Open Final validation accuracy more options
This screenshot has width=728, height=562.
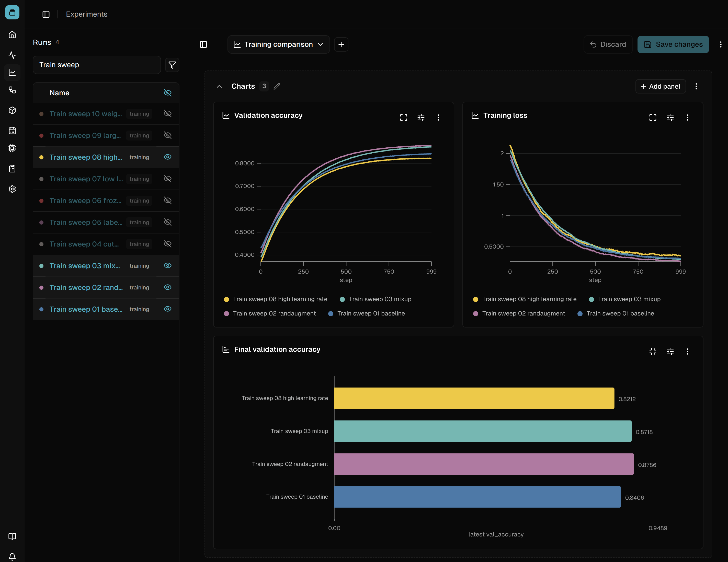[x=687, y=352]
